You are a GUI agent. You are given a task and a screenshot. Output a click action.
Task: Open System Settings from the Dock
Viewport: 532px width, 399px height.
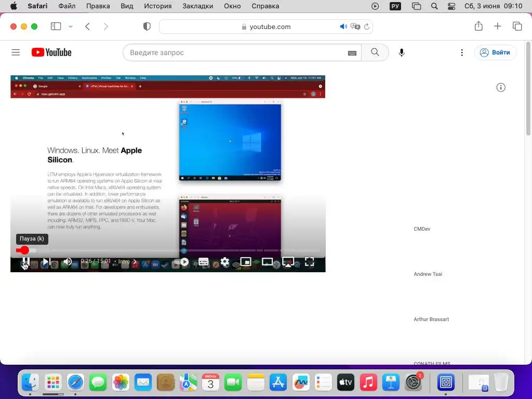click(413, 383)
